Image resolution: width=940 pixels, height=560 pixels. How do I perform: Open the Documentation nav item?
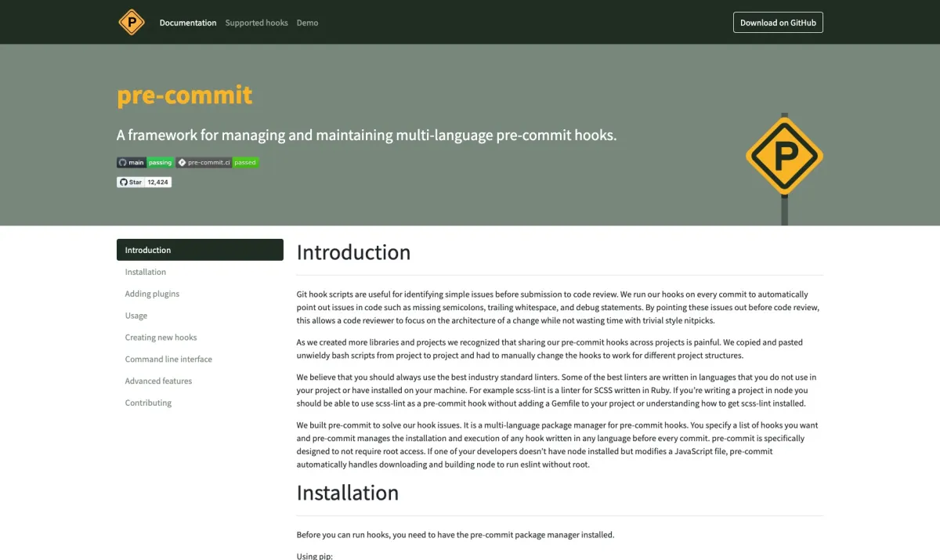(x=188, y=23)
